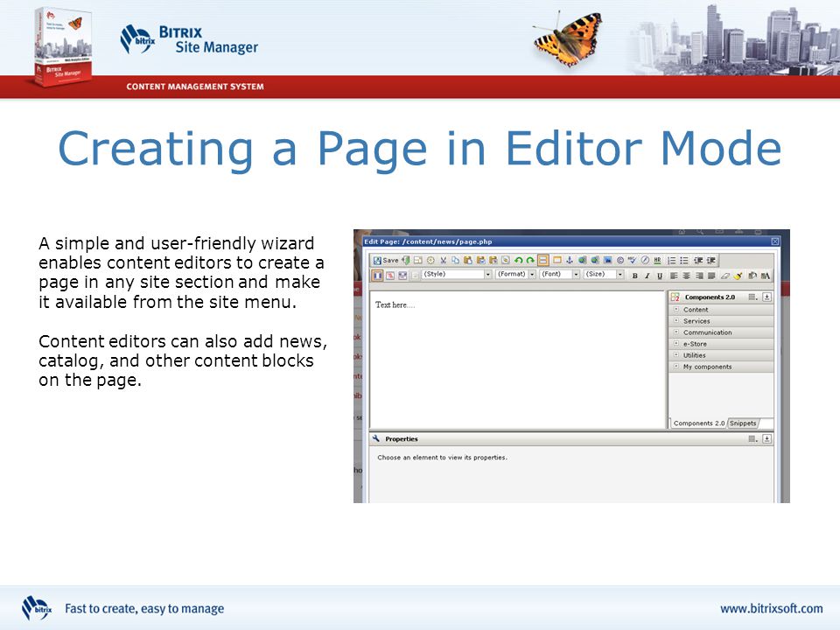Screen dimensions: 840x630
Task: Toggle underline formatting
Action: coord(660,276)
